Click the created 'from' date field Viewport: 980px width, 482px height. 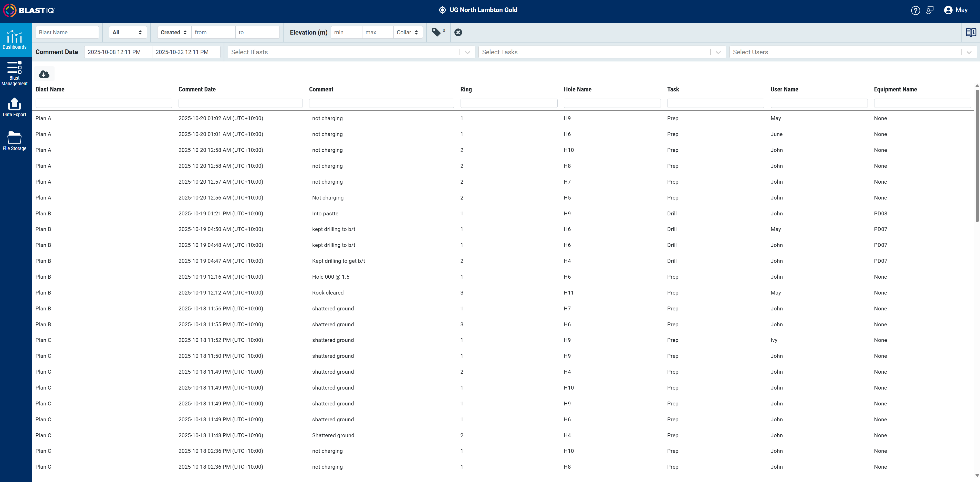coord(213,32)
